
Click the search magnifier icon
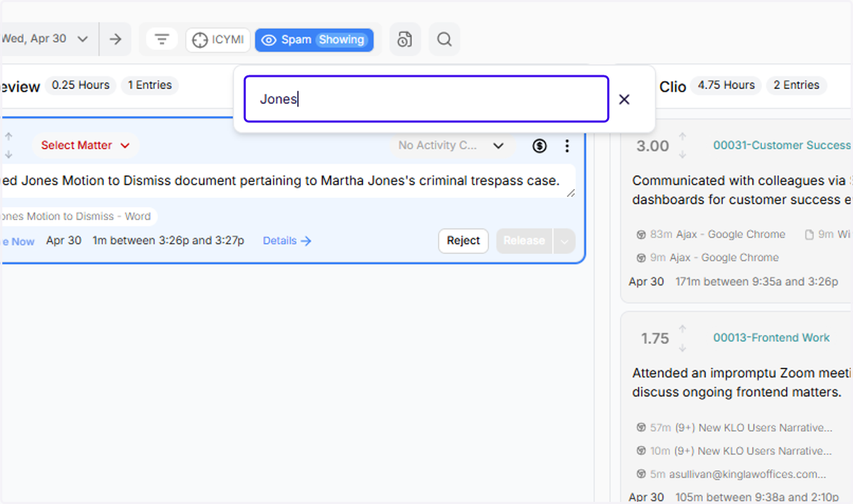pos(444,39)
